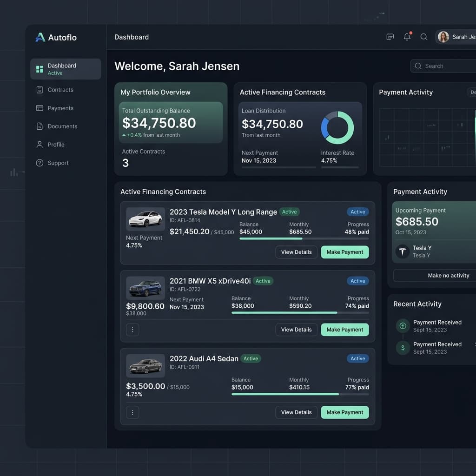Viewport: 476px width, 476px height.
Task: Open the Documents section
Action: [x=66, y=126]
